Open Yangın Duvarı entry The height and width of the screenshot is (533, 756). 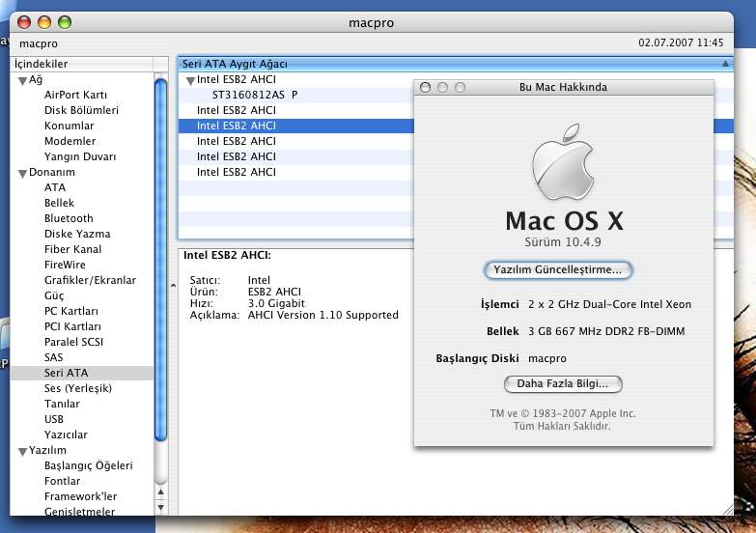point(80,156)
